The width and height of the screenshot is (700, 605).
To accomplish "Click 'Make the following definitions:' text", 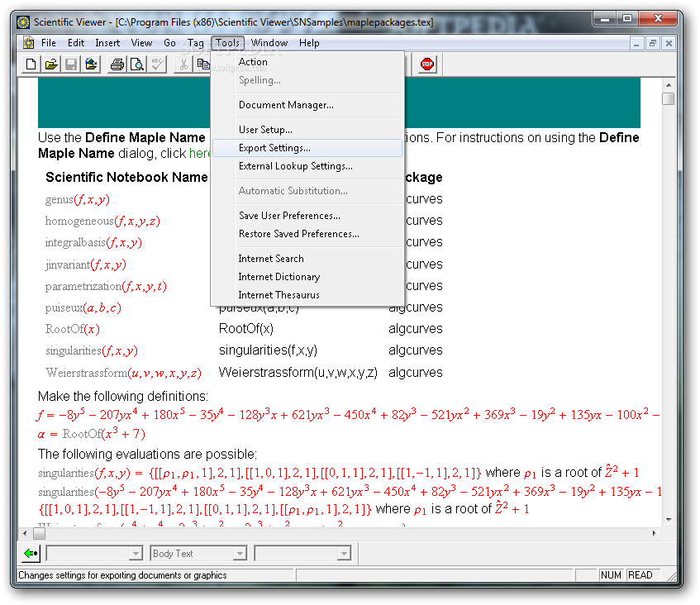I will click(x=123, y=397).
